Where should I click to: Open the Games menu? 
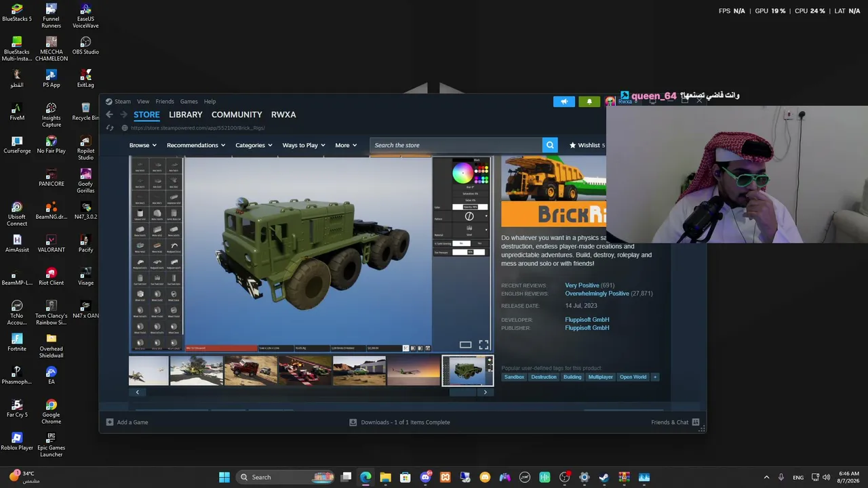pos(189,102)
